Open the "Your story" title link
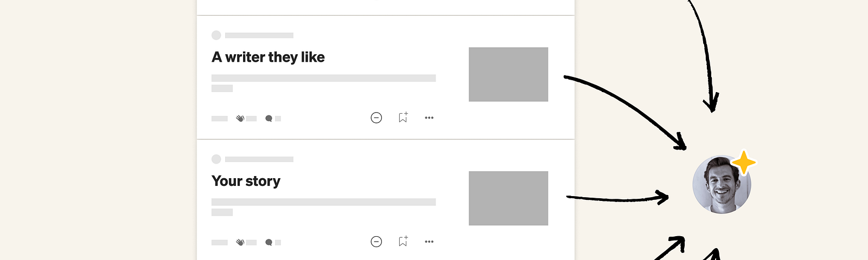Viewport: 868px width, 260px height. (246, 181)
